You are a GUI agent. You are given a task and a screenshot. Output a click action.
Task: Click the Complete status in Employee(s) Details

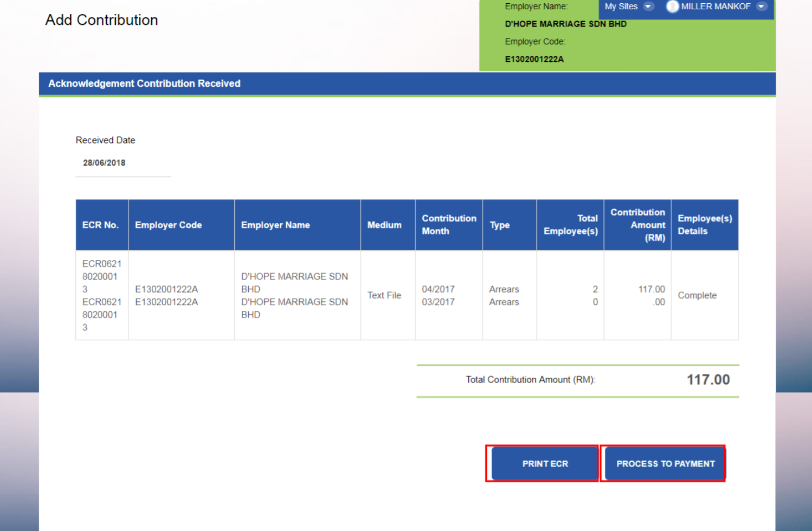697,295
